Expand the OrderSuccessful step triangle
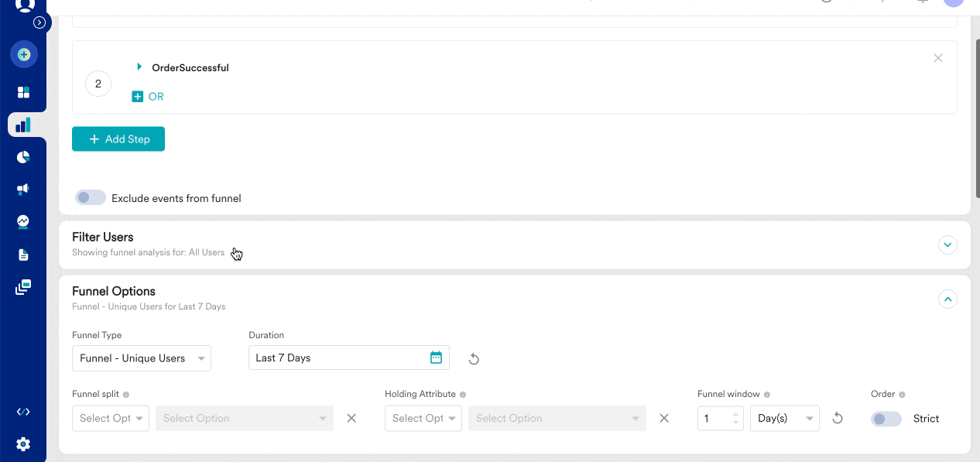980x462 pixels. point(139,67)
